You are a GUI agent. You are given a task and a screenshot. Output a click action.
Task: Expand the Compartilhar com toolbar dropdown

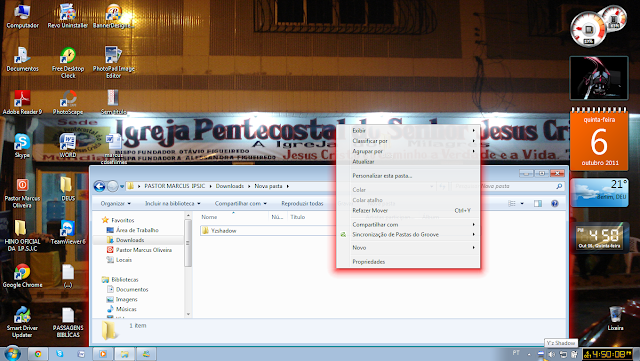click(x=240, y=203)
